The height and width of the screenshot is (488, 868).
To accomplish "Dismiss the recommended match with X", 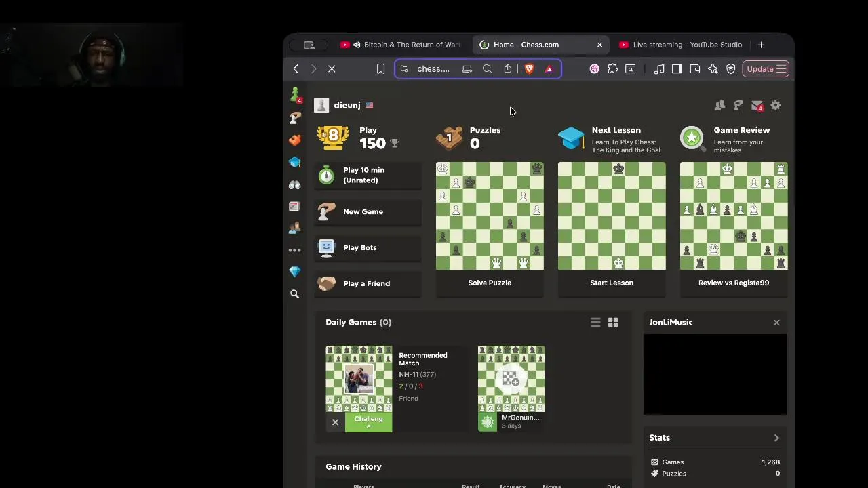I will 335,422.
